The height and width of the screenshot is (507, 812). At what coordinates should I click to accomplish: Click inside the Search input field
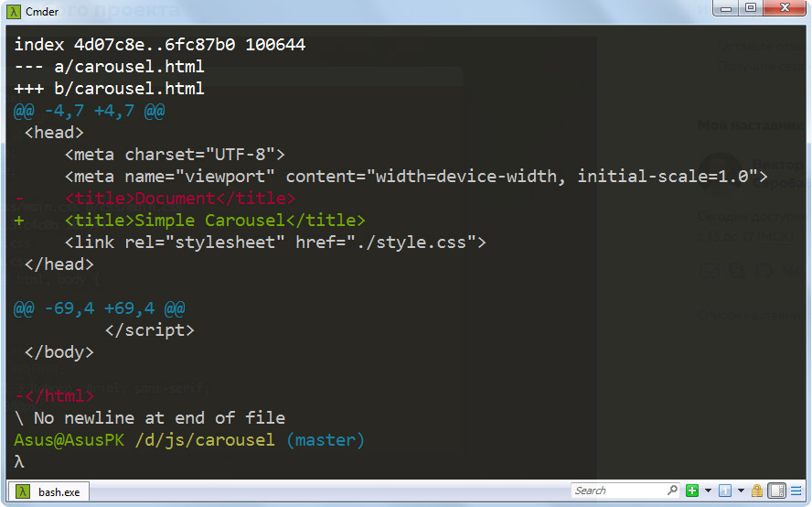(x=617, y=491)
